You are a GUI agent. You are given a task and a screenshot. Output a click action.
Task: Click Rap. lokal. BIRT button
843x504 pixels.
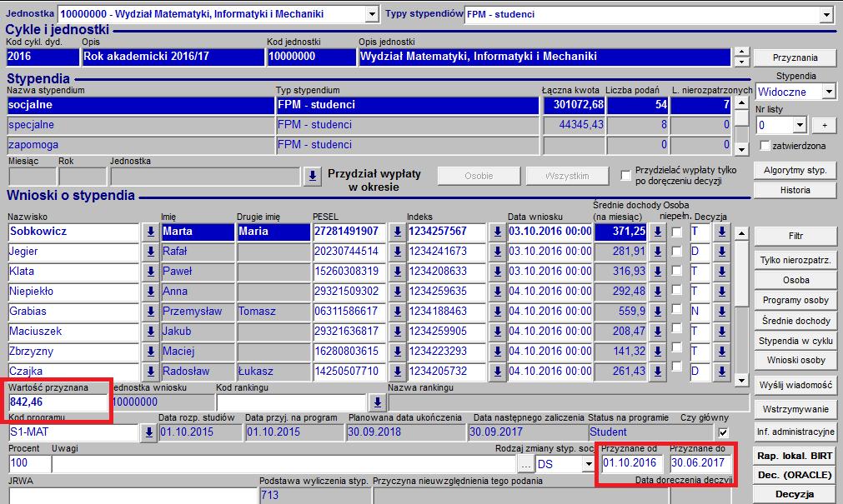tap(795, 457)
